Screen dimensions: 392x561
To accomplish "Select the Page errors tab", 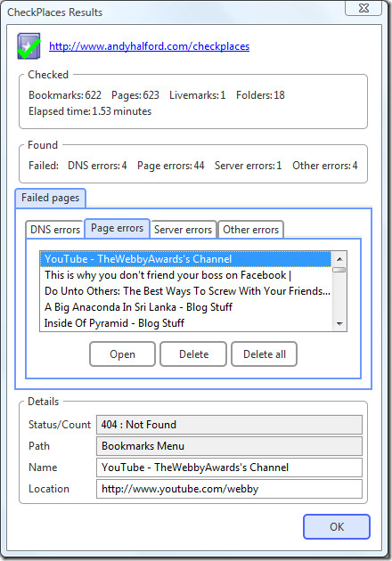I will pyautogui.click(x=117, y=228).
